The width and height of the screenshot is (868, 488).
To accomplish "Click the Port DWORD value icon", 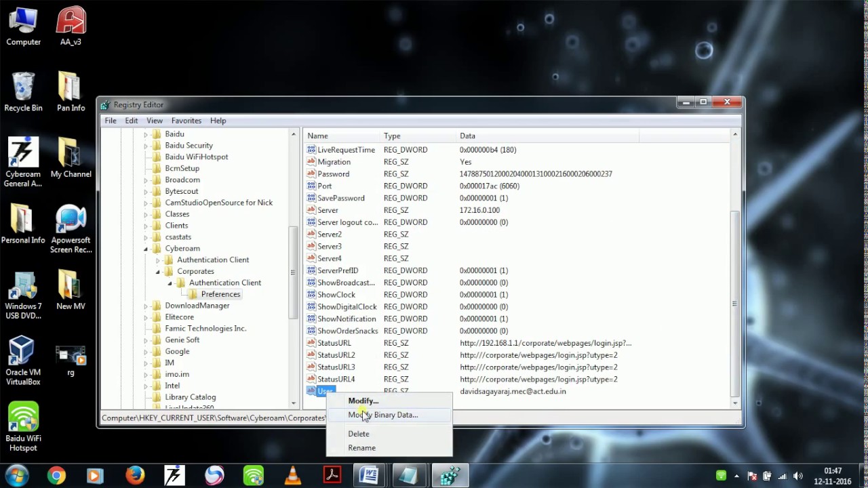I will coord(311,186).
